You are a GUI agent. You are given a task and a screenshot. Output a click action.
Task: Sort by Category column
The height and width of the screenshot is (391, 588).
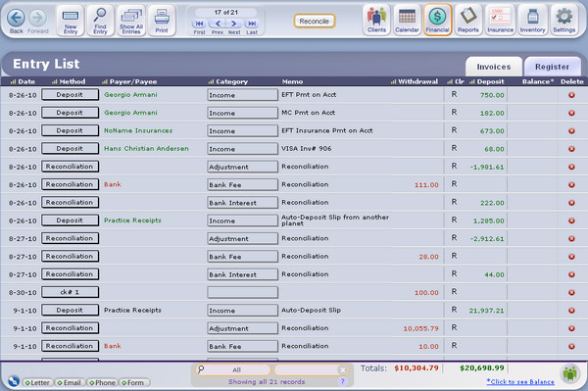(x=228, y=81)
